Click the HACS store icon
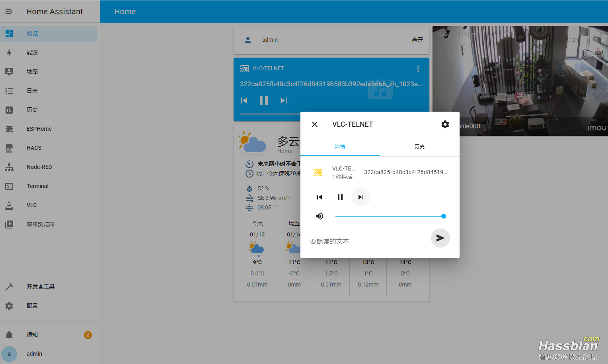The image size is (608, 364). 9,148
